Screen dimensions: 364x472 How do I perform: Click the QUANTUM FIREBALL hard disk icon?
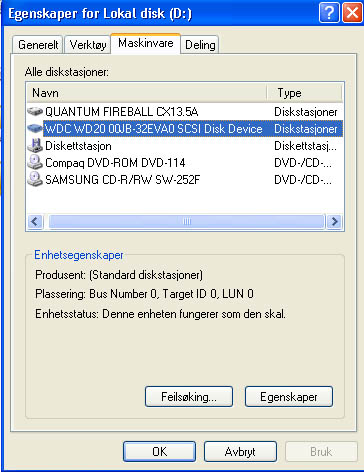(x=35, y=112)
